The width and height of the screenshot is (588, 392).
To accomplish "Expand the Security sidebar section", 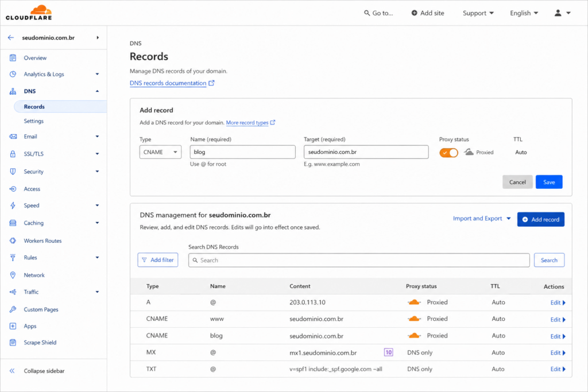I will (97, 171).
